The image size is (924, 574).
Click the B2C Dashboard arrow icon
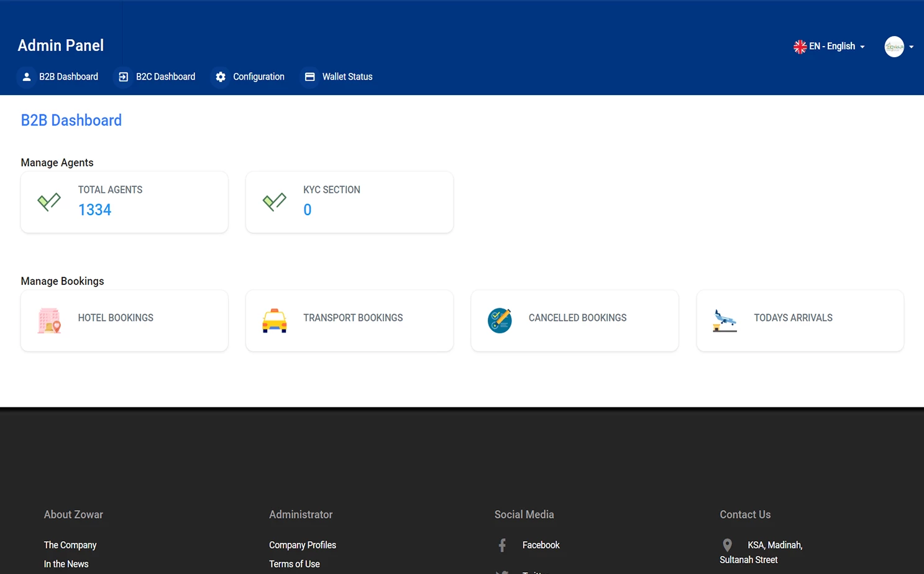(123, 76)
